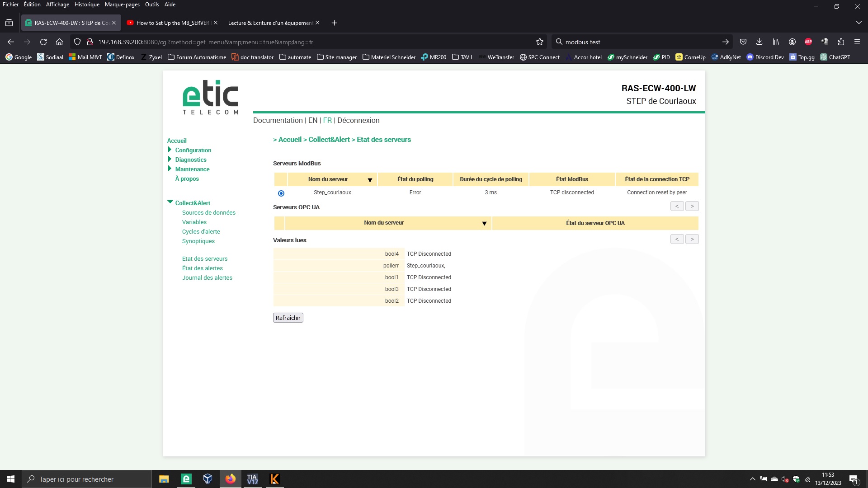Click the TIA Portal taskbar icon

252,479
